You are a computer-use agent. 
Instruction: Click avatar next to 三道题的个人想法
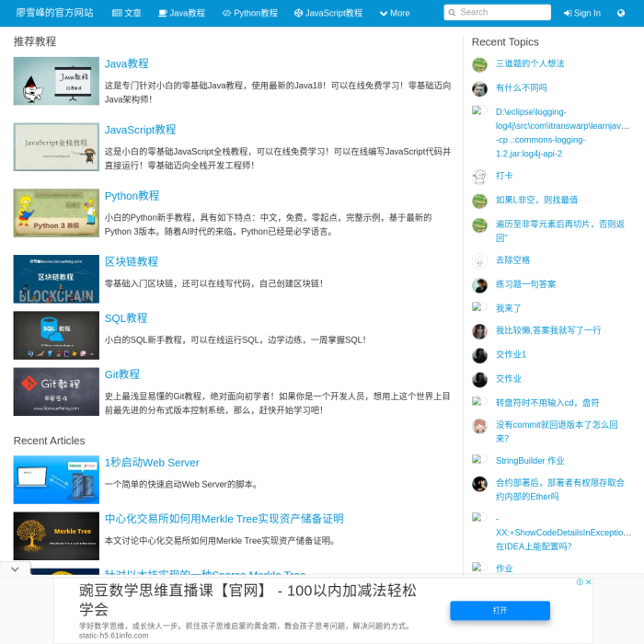(x=479, y=64)
